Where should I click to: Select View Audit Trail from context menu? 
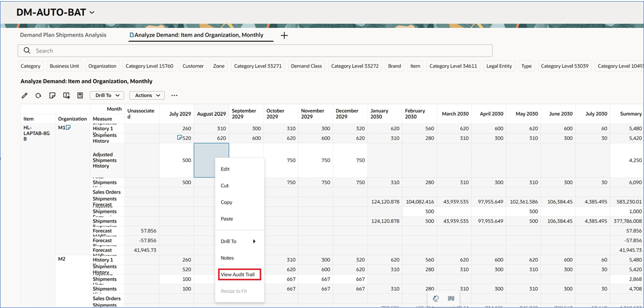[238, 274]
